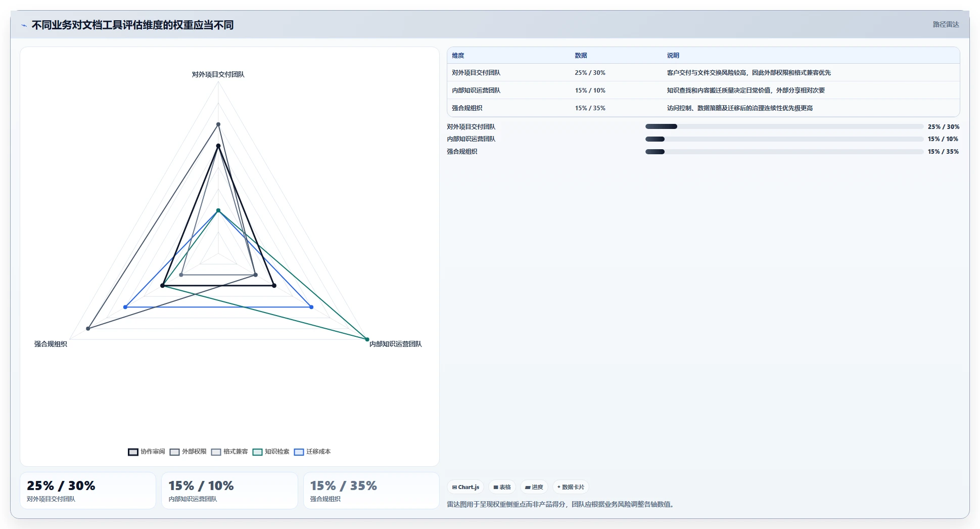The height and width of the screenshot is (529, 980).
Task: Toggle the 格式兼容 legend dataset
Action: pyautogui.click(x=229, y=452)
